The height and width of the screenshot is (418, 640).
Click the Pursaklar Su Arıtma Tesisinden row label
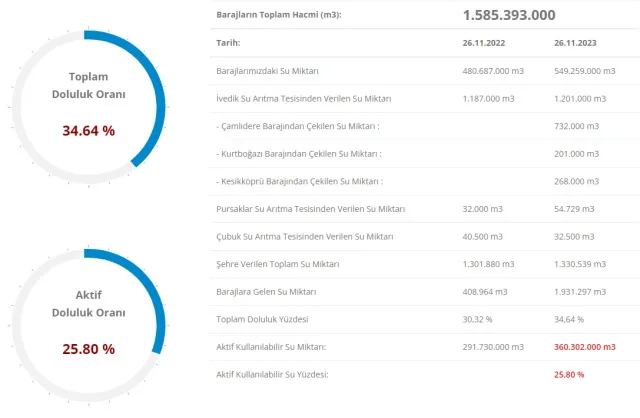point(311,209)
